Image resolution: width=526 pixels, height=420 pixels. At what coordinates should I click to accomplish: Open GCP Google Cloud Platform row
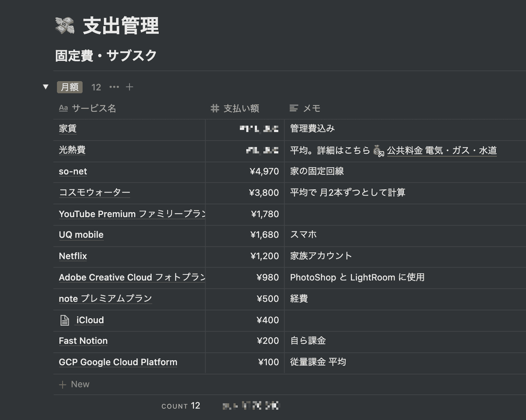pyautogui.click(x=118, y=362)
